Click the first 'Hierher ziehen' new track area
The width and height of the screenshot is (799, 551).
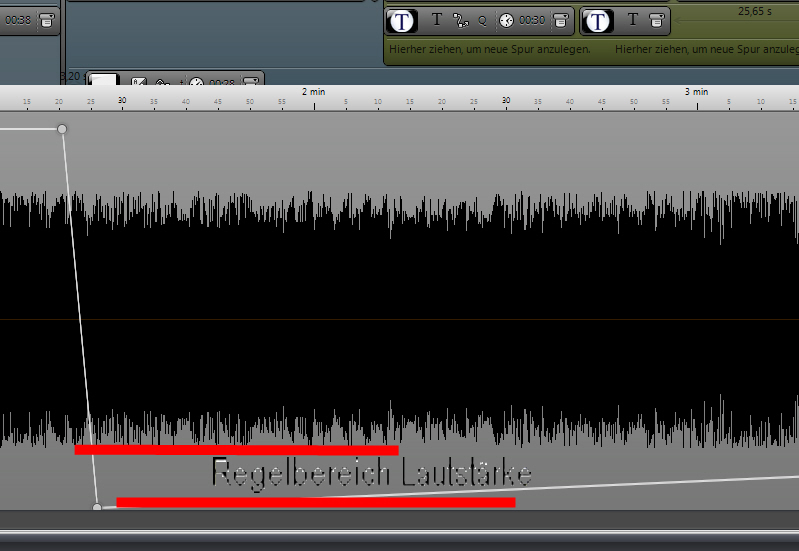489,49
